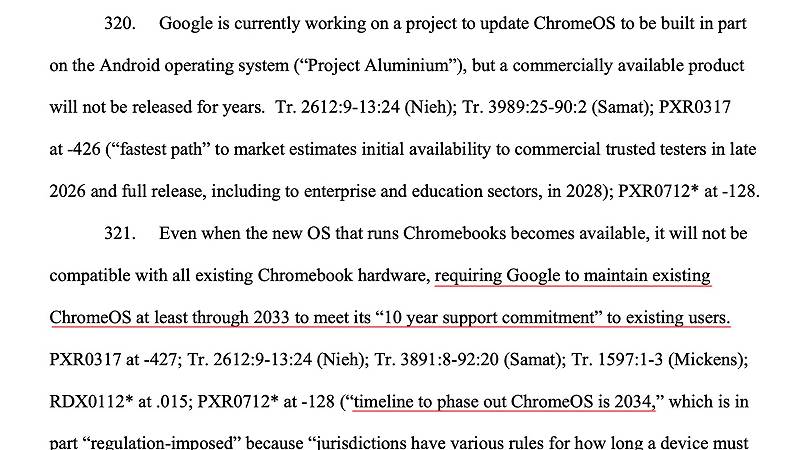
Task: Click the "RDX0112*" exhibit reference
Action: [88, 401]
